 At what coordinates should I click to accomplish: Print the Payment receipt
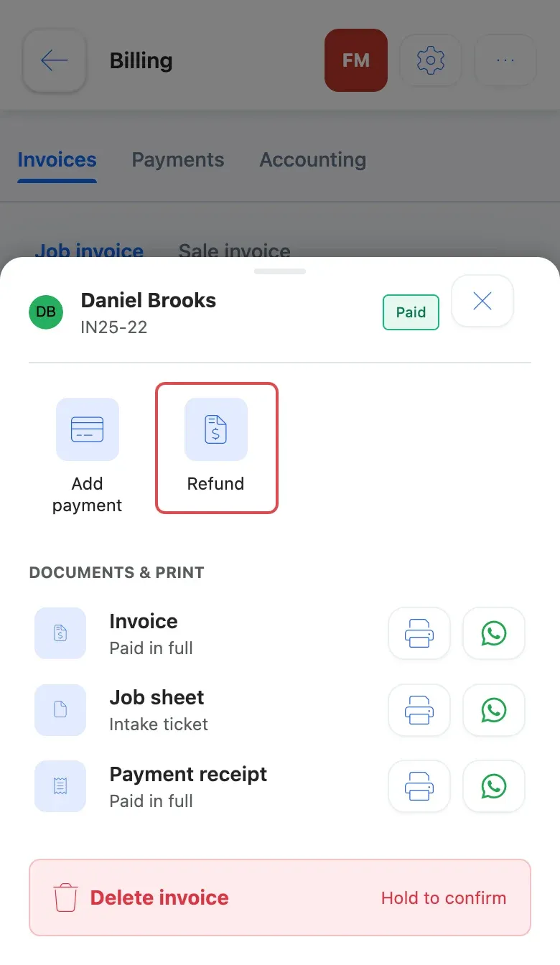pos(419,786)
